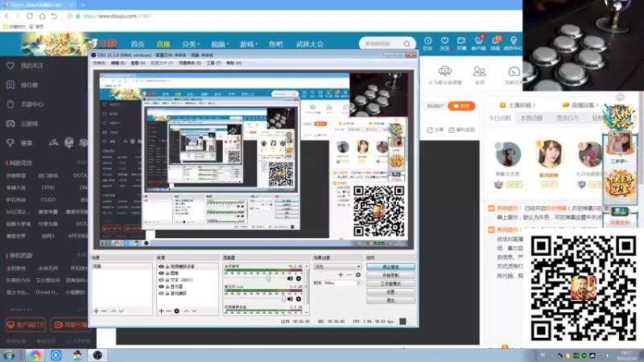Click 开始录制 start recording button
The height and width of the screenshot is (362, 644).
390,275
